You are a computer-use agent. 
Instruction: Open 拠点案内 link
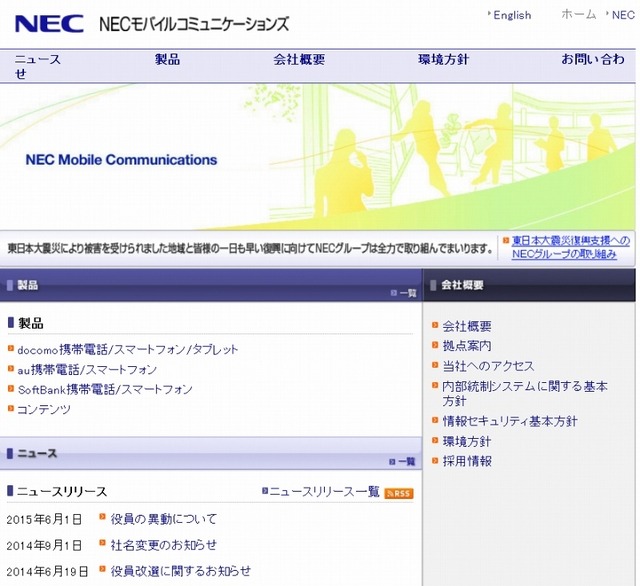click(467, 346)
